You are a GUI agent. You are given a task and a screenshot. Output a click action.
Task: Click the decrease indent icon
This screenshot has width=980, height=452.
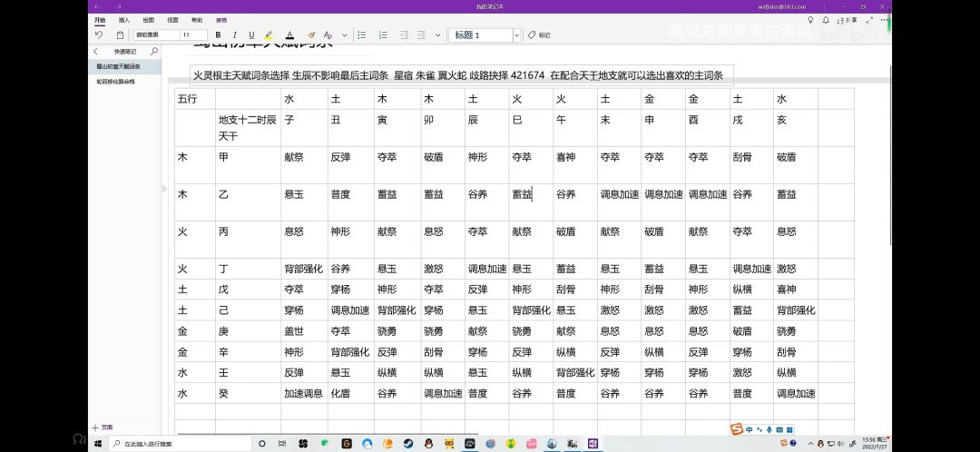(402, 35)
